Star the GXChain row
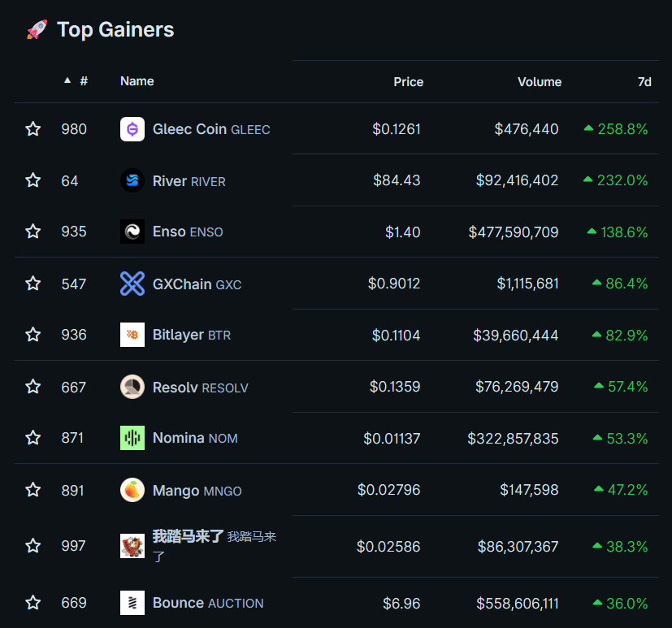The width and height of the screenshot is (672, 628). tap(33, 284)
